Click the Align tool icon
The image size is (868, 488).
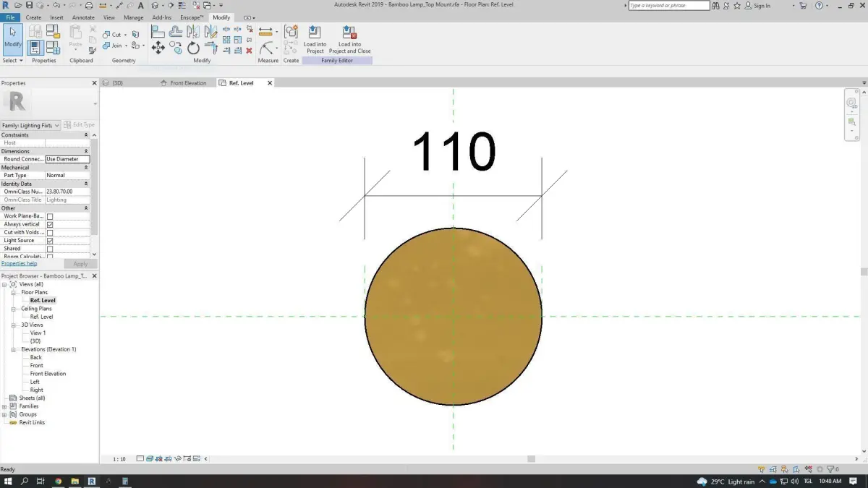158,31
